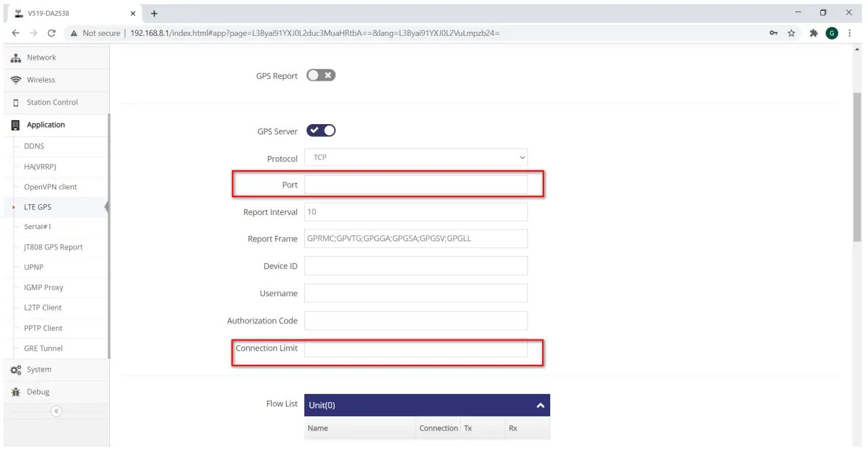This screenshot has width=868, height=459.
Task: Collapse the Flow List Unit(0) panel
Action: 540,405
